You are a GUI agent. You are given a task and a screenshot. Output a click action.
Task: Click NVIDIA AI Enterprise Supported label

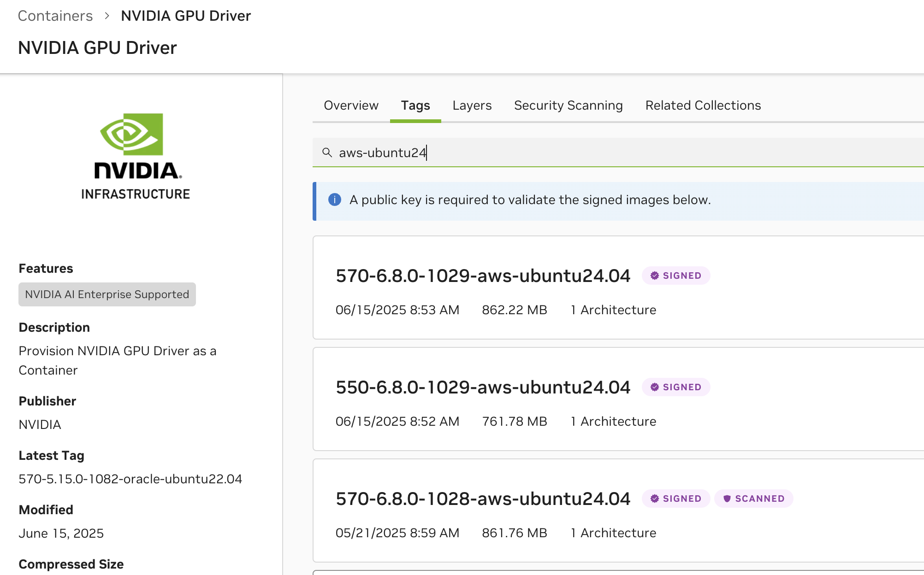[x=107, y=294]
